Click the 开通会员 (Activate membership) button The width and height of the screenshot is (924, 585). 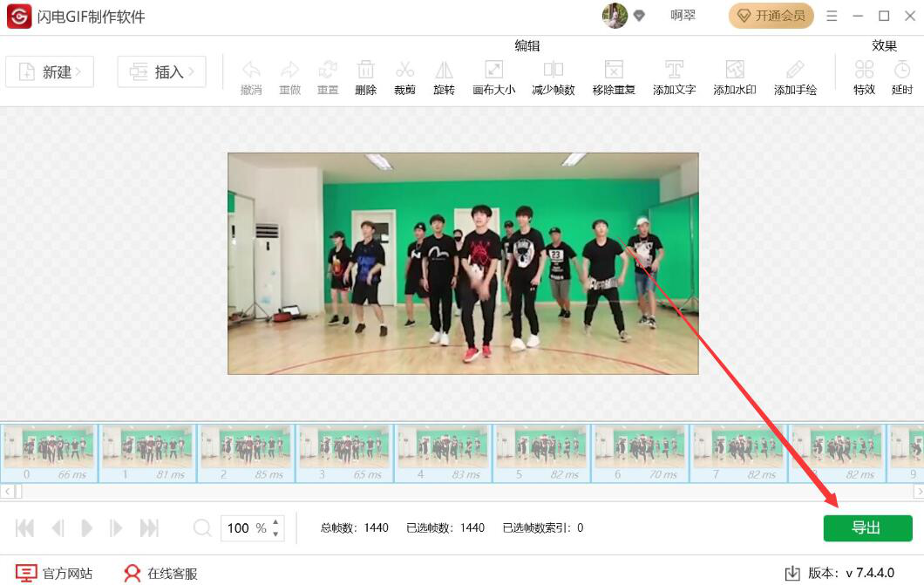pos(771,16)
